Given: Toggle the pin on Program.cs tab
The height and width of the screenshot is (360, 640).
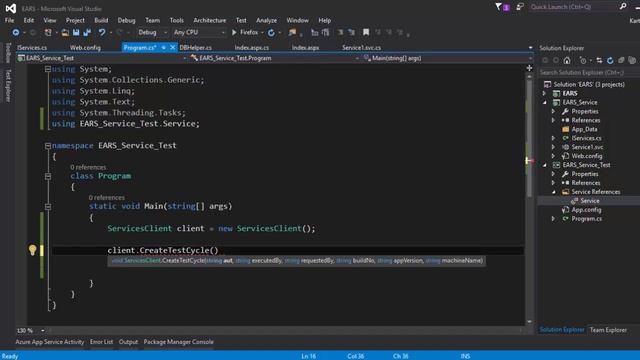Looking at the screenshot, I should click(x=164, y=48).
